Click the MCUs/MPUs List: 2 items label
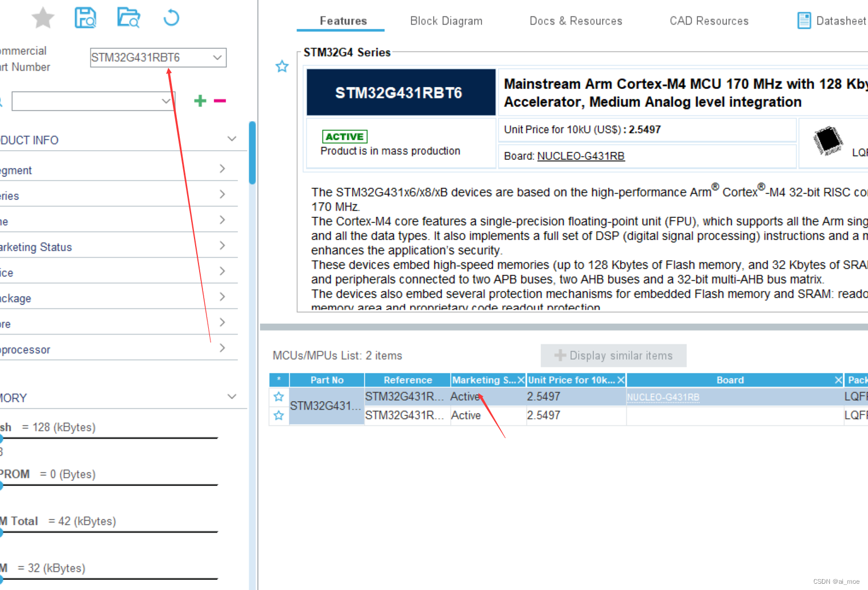The width and height of the screenshot is (868, 590). [337, 356]
